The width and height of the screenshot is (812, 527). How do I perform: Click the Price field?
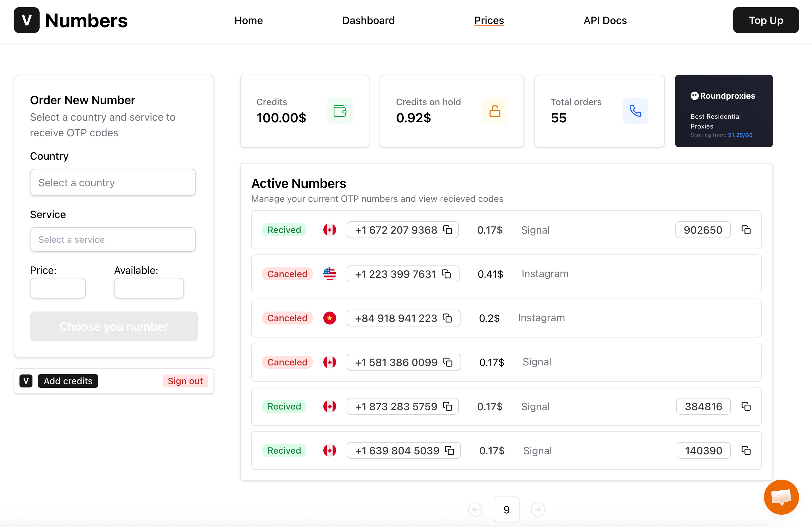click(58, 288)
